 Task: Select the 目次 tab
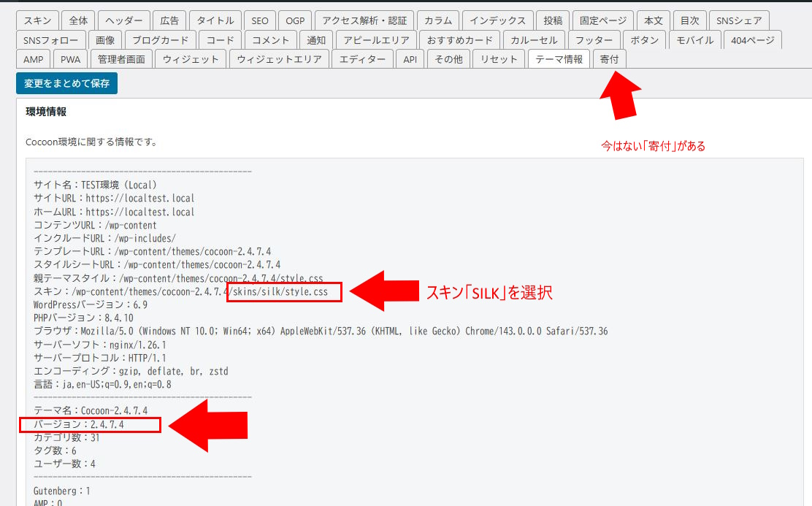[685, 20]
